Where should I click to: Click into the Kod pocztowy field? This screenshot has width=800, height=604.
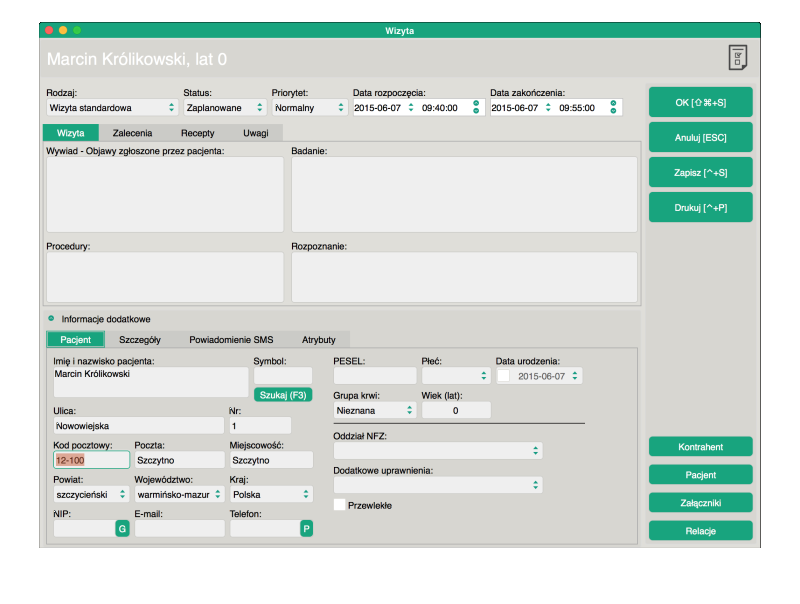(x=91, y=460)
